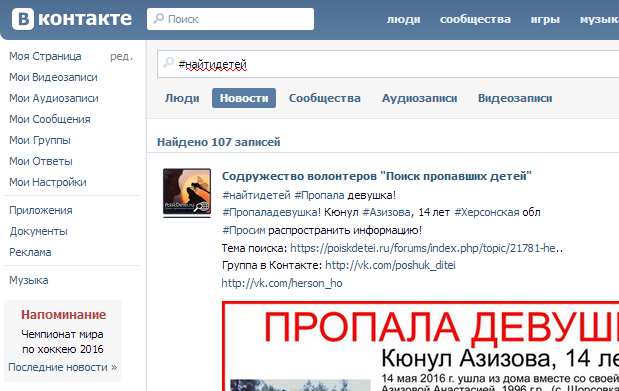Open the ПРОПАЛА ДЕВУШКА poster image
The height and width of the screenshot is (391, 619).
[420, 346]
